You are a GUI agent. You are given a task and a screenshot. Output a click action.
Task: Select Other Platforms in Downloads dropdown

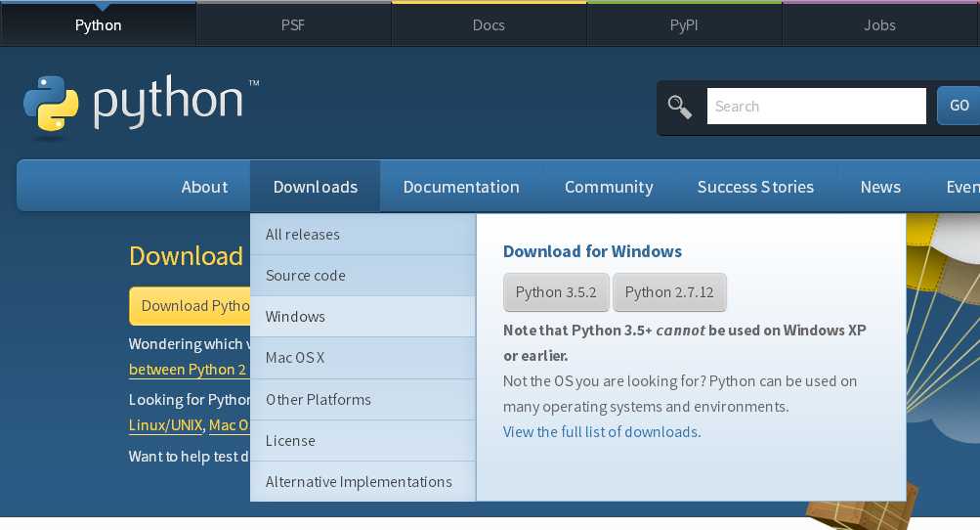click(363, 399)
